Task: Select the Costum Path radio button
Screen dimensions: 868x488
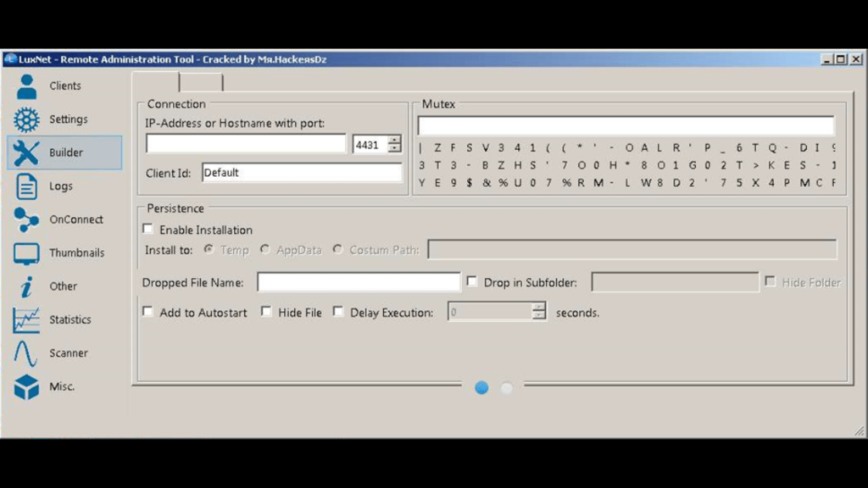Action: (337, 249)
